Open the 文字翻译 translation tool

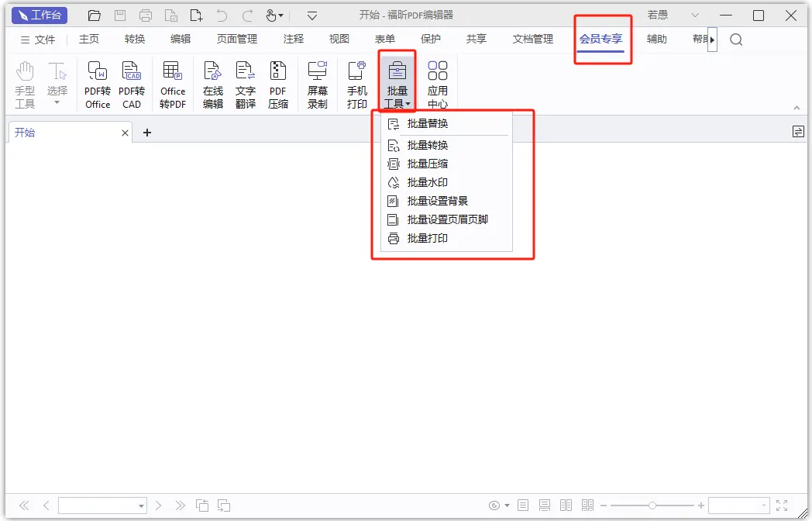[246, 85]
